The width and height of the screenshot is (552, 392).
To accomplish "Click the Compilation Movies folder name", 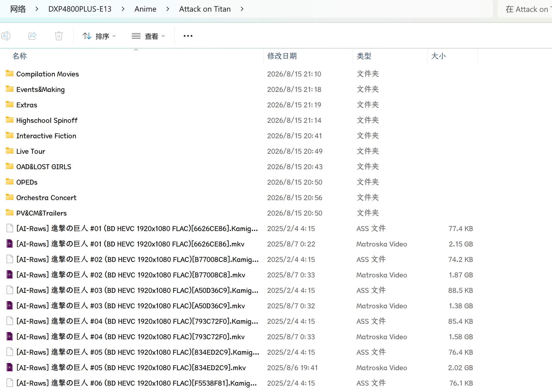I will (x=47, y=74).
